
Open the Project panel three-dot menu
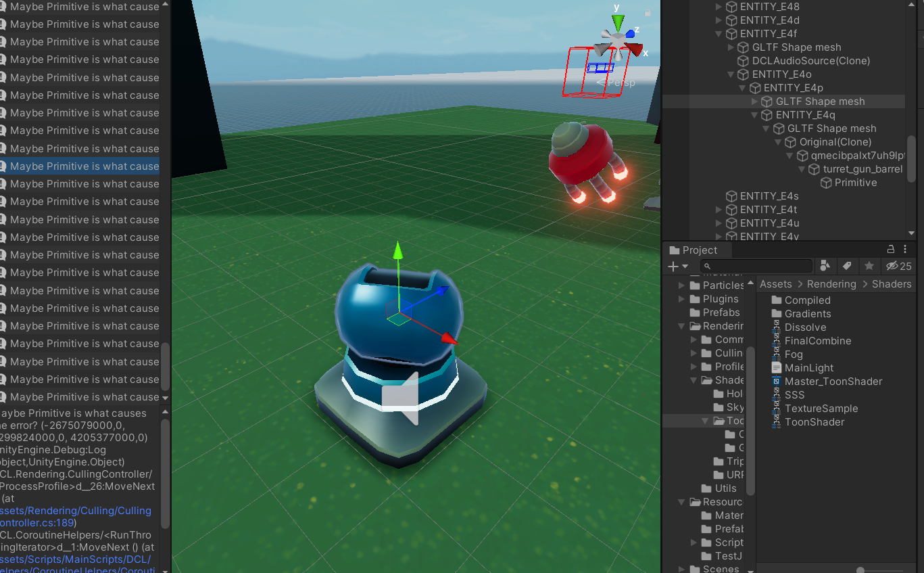(x=905, y=249)
